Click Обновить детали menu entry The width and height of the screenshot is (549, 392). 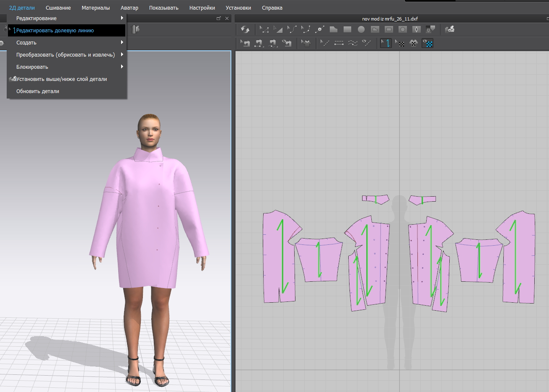click(x=38, y=91)
